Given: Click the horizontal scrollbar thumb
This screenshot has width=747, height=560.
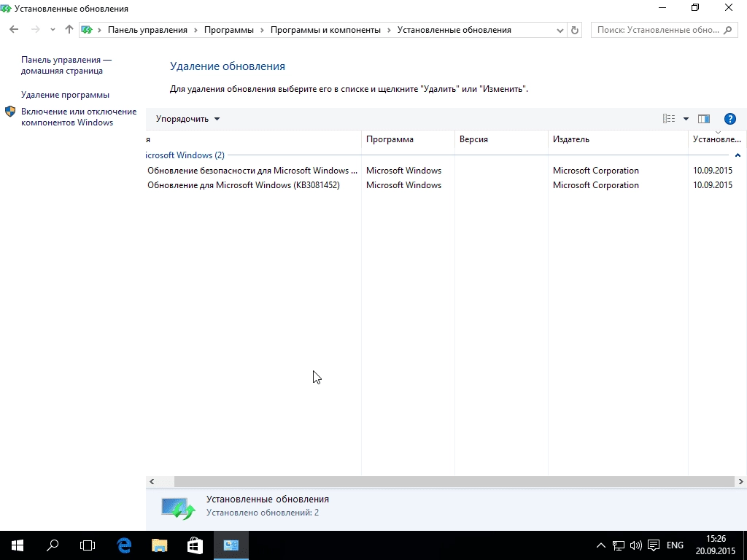Looking at the screenshot, I should (x=454, y=481).
